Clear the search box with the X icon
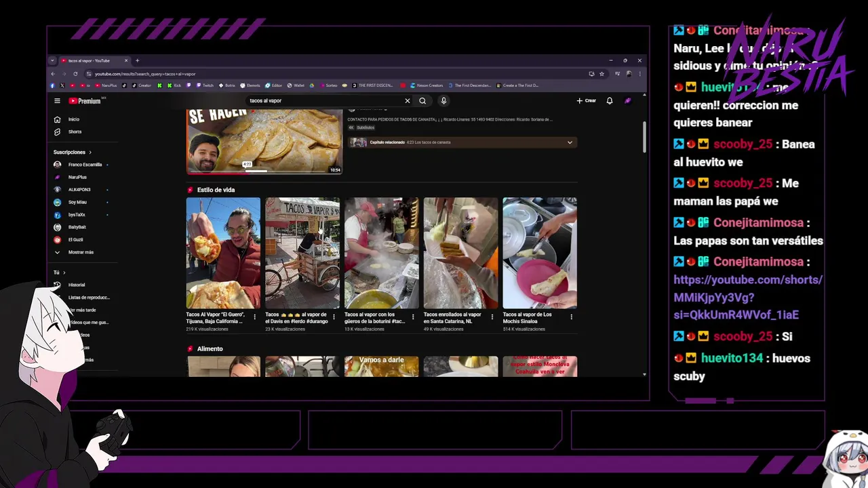The image size is (868, 488). 408,101
